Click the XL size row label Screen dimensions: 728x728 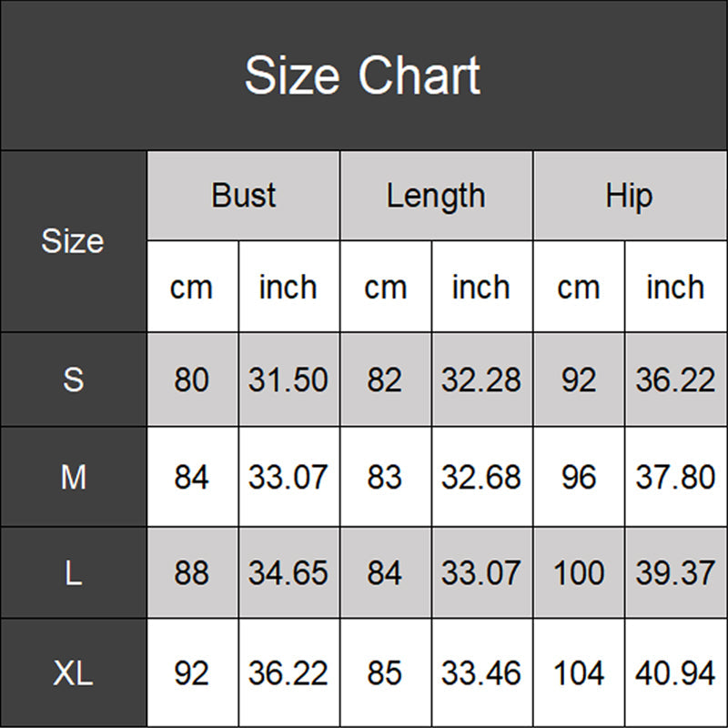point(73,673)
